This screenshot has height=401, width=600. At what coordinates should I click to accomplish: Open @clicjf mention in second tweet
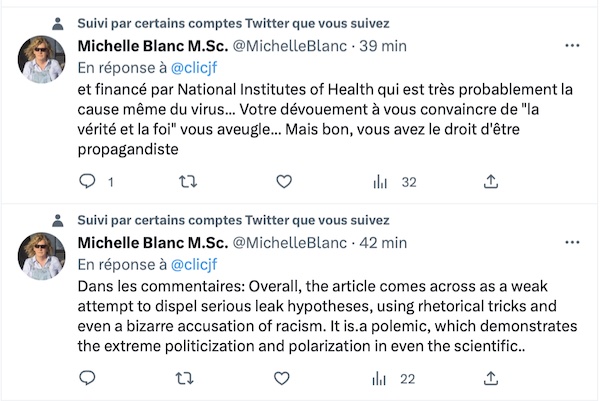point(194,264)
